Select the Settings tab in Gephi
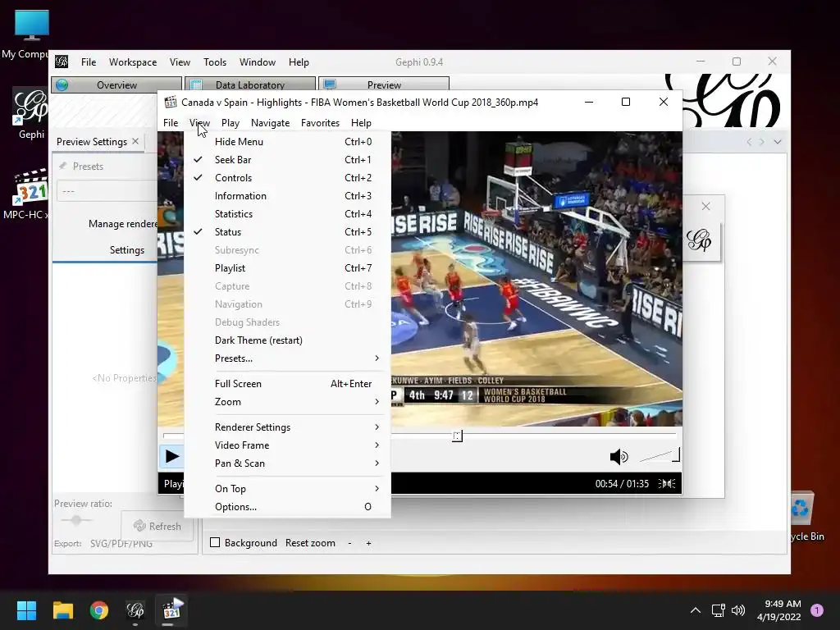 (x=127, y=250)
